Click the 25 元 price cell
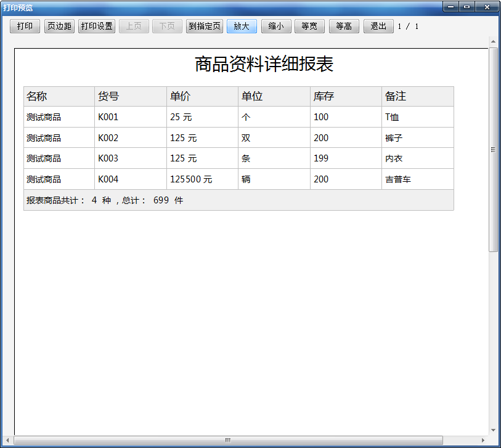 click(x=203, y=117)
